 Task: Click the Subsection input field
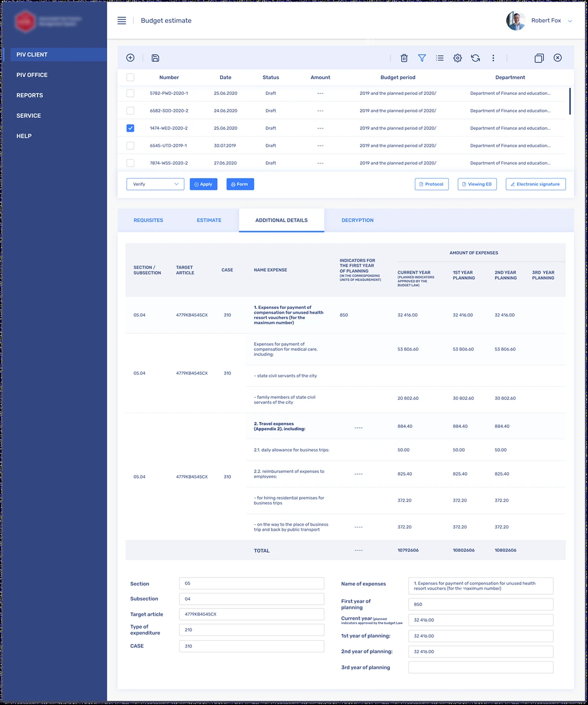coord(251,599)
